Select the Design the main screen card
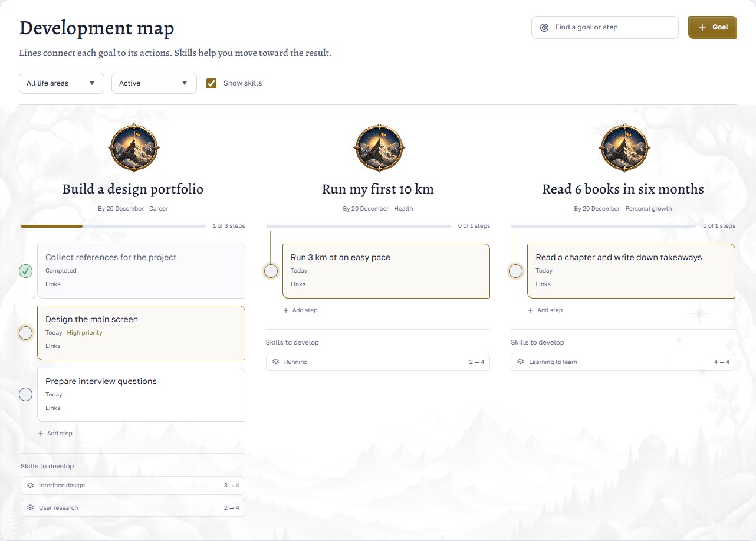 (x=141, y=333)
